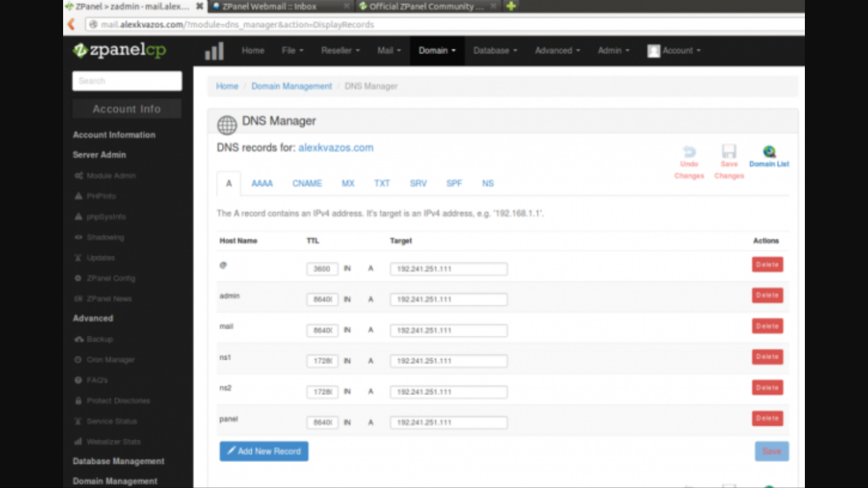Open the stats bar-chart icon
The height and width of the screenshot is (488, 868).
pos(214,51)
